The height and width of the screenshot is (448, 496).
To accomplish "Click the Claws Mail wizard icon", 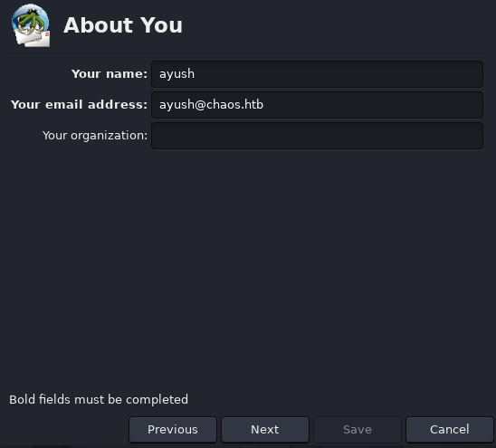I will click(x=31, y=25).
